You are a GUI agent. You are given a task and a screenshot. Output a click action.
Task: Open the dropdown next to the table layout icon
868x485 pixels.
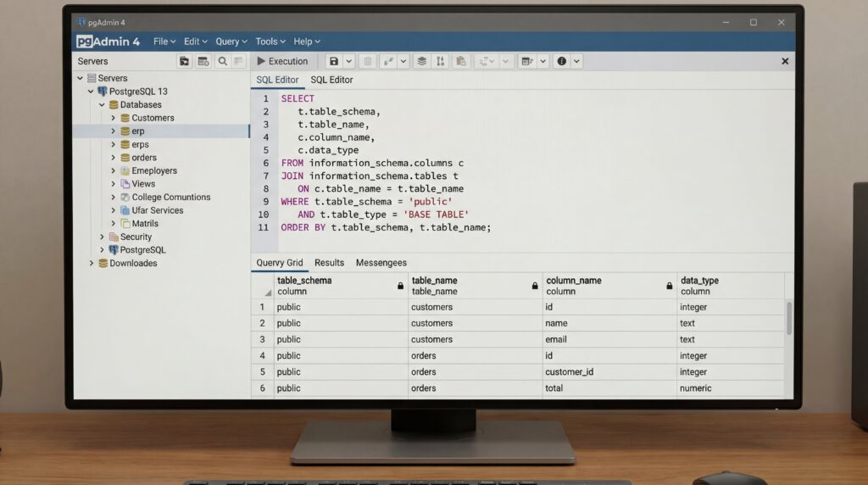tap(543, 61)
